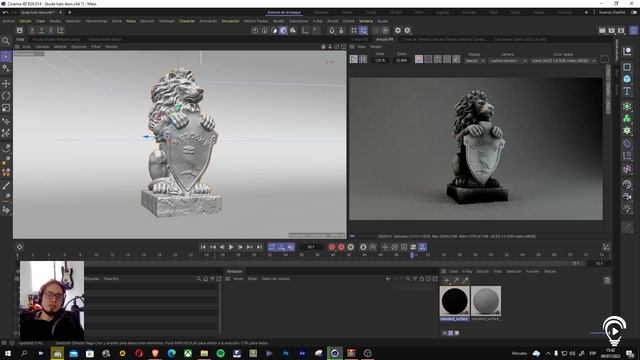Step to the next frame
This screenshot has height=360, width=640.
tap(240, 247)
